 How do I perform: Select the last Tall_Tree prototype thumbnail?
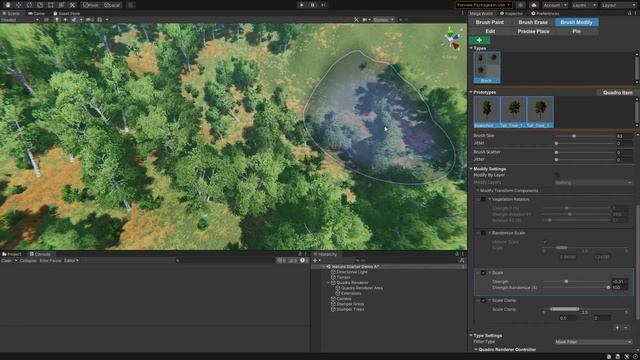pos(540,112)
